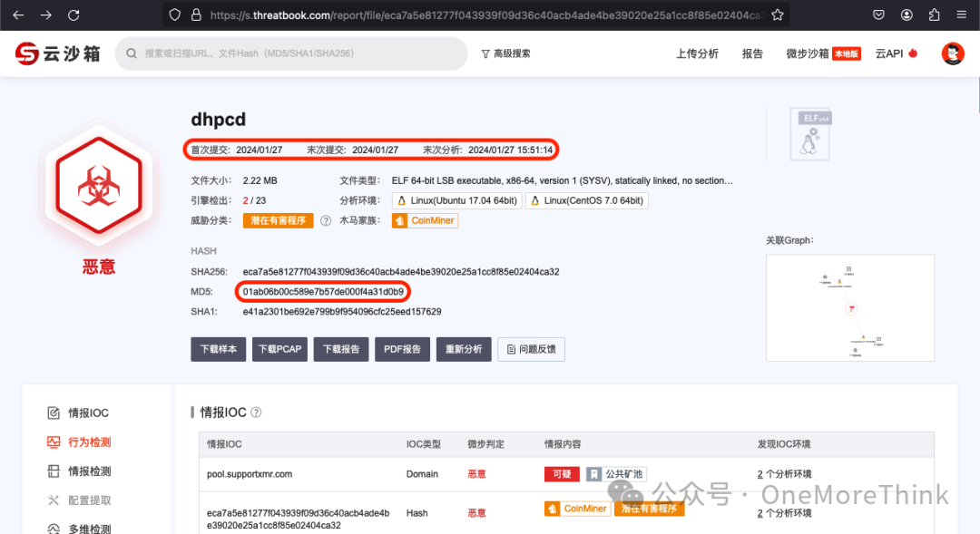Click the browser address bar URL

tap(486, 15)
